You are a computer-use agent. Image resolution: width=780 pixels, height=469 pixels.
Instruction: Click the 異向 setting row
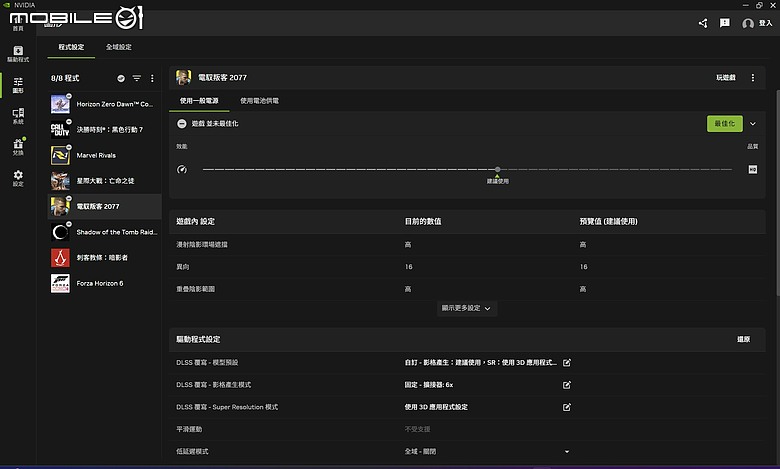click(x=467, y=267)
